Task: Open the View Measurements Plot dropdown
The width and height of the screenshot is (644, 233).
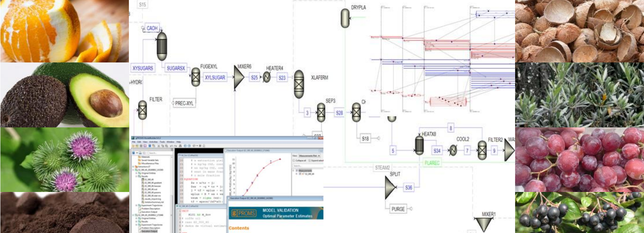Action: (x=310, y=156)
